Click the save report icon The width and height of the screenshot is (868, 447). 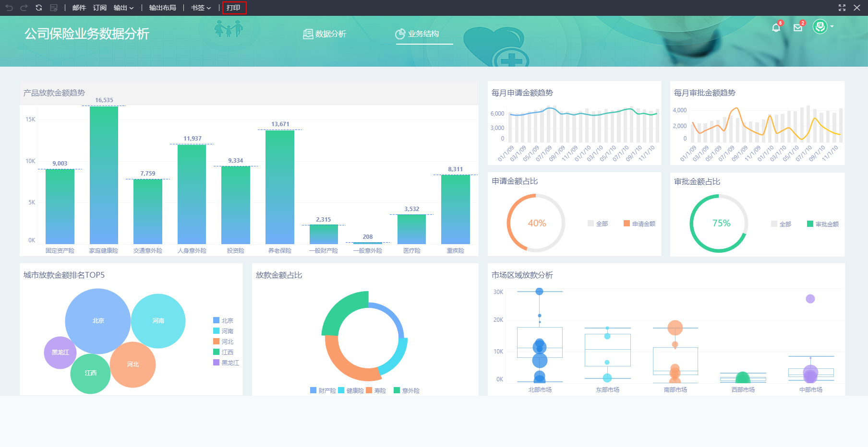coord(54,8)
